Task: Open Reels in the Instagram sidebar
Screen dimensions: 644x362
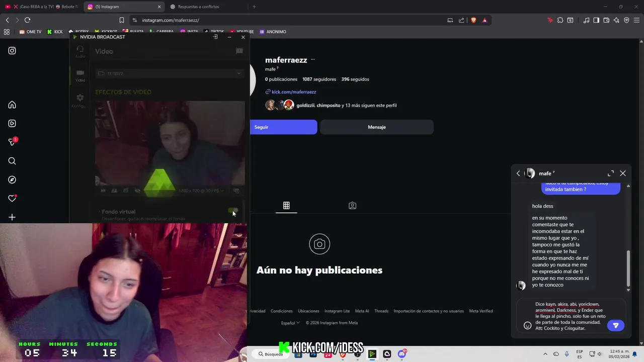Action: [12, 123]
